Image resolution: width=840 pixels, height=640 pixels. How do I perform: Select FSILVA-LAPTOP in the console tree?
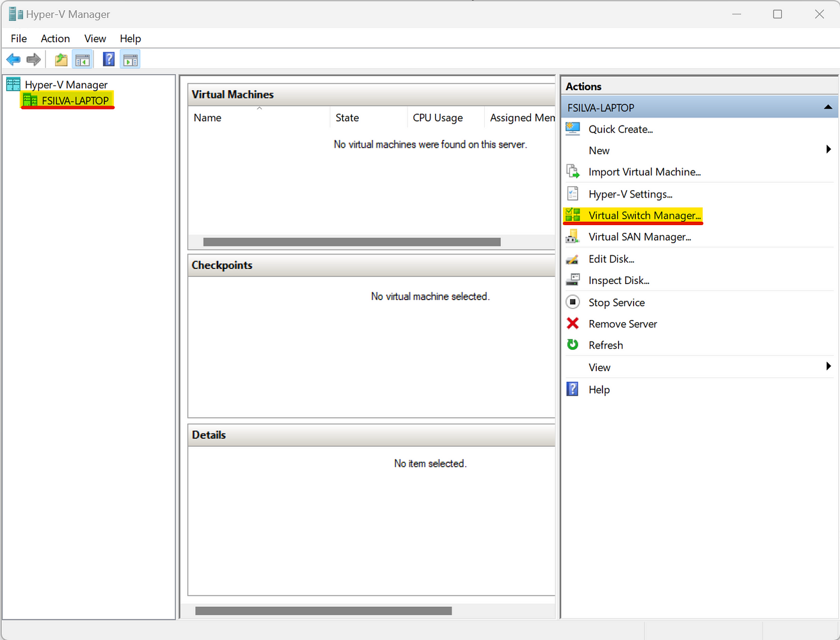75,100
